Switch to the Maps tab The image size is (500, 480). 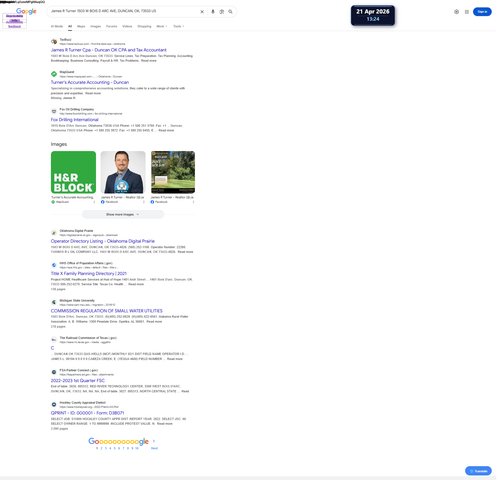(81, 26)
